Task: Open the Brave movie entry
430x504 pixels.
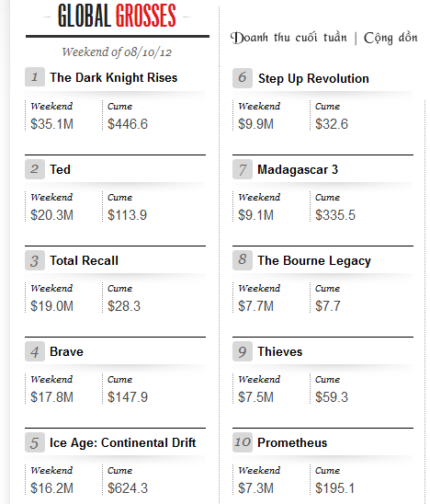Action: coord(66,351)
